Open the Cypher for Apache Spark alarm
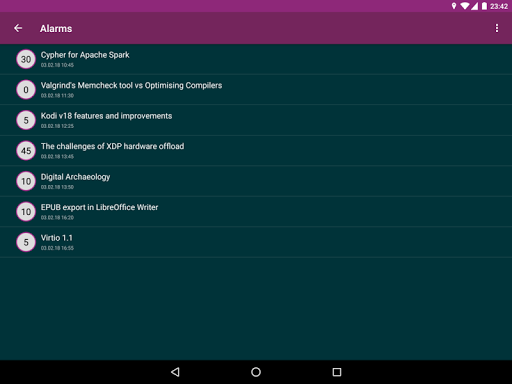The image size is (512, 384). click(256, 59)
